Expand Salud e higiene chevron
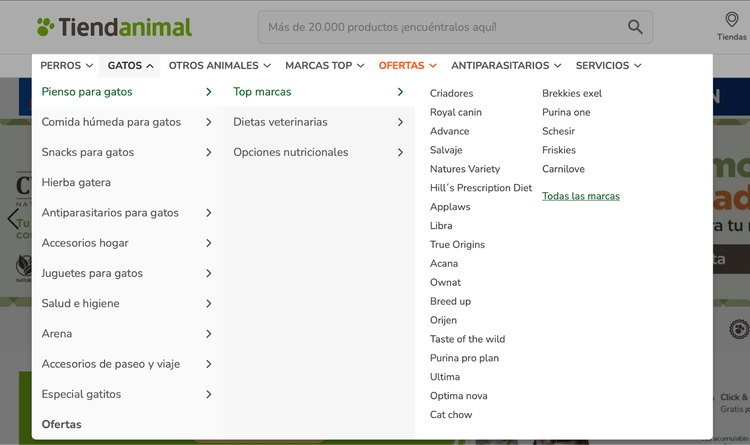The height and width of the screenshot is (445, 750). 209,303
